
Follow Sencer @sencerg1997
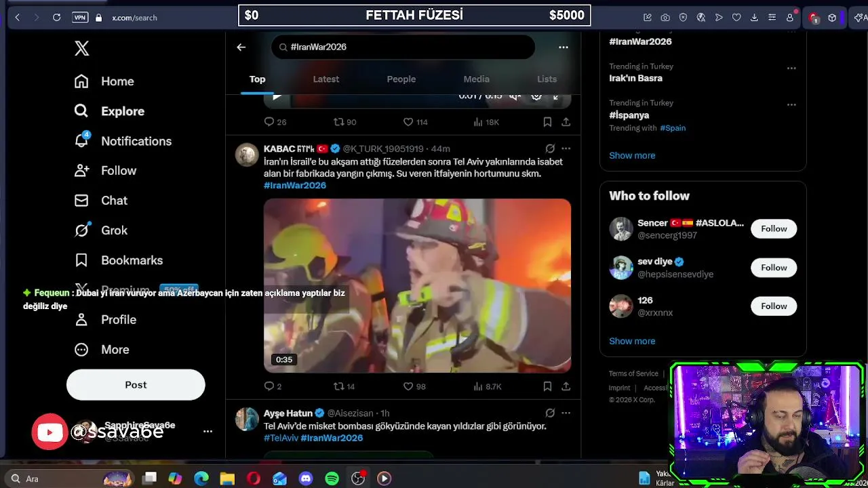click(x=774, y=229)
